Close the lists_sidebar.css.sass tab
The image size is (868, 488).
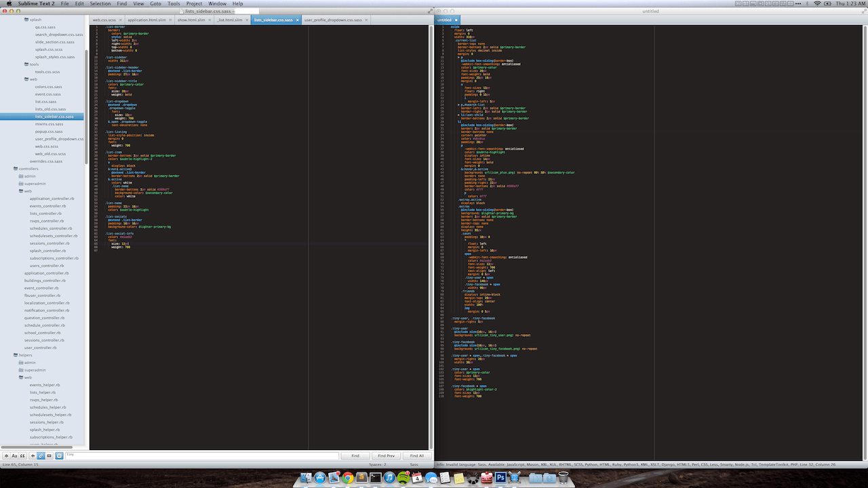pyautogui.click(x=297, y=20)
